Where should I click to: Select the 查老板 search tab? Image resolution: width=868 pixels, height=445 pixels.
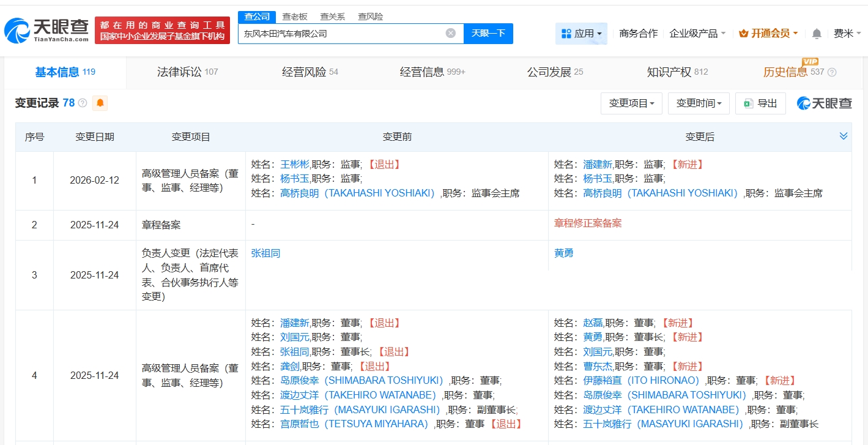pos(295,17)
